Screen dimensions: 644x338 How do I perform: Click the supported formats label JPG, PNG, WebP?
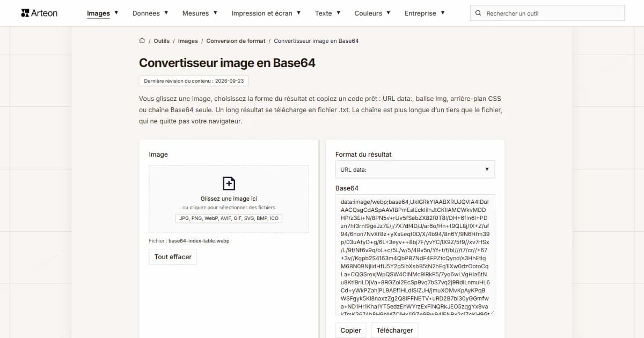click(x=229, y=218)
